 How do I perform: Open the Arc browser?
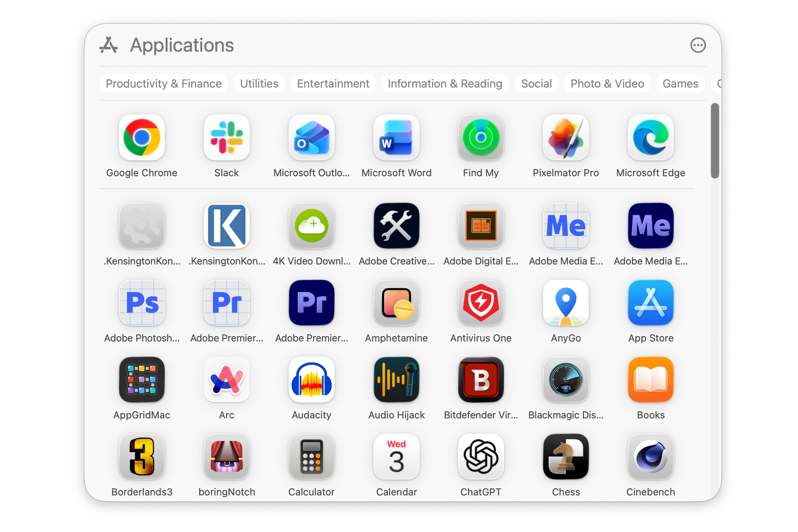227,380
